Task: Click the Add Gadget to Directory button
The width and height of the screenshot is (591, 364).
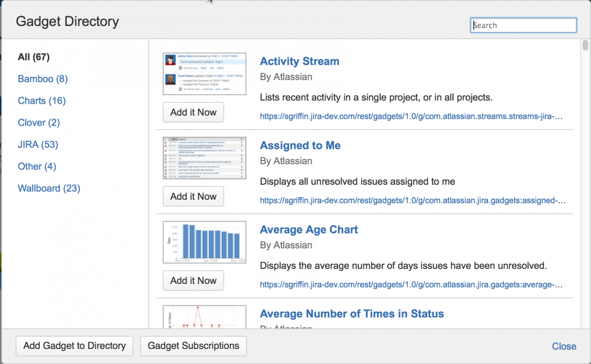Action: click(x=75, y=346)
